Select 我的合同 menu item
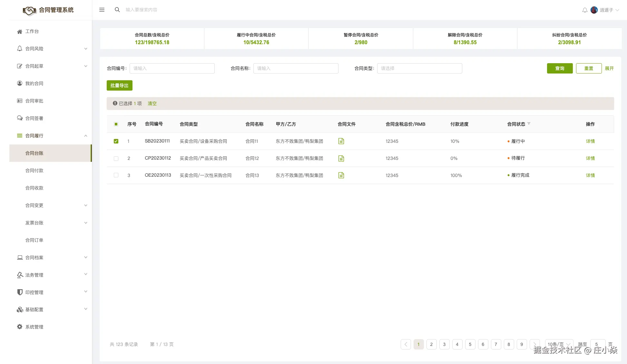 (x=34, y=84)
